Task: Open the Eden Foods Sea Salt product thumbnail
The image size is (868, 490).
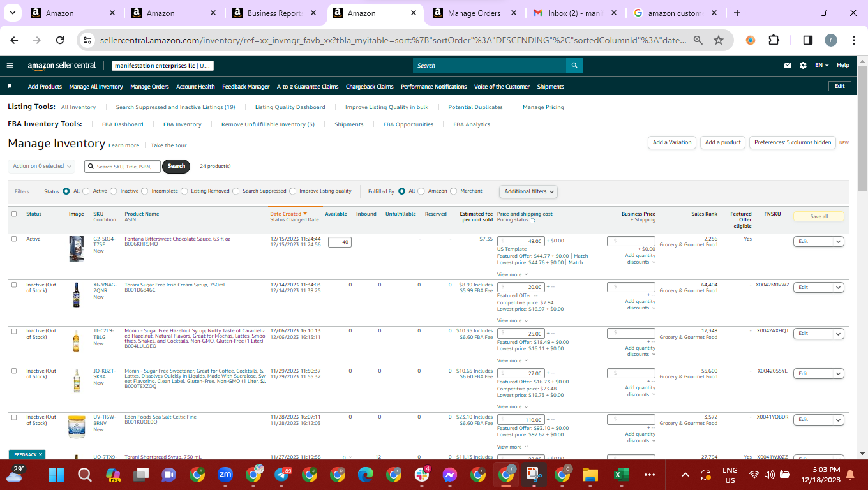Action: 77,426
